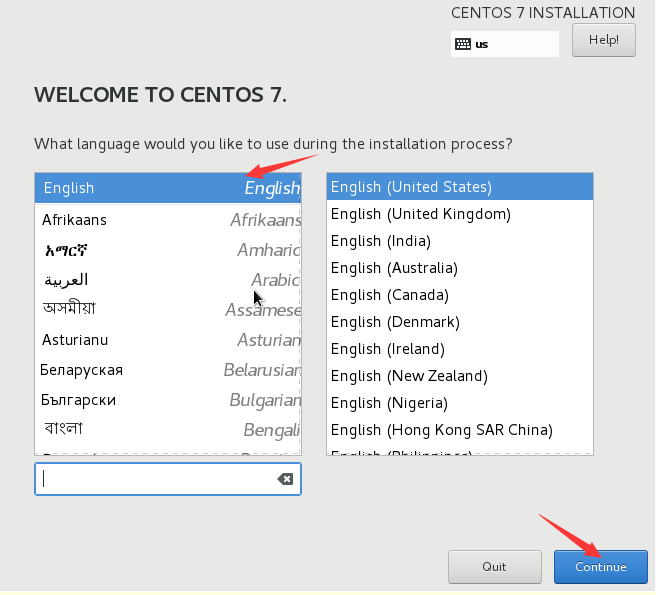Select English (New Zealand) locale
Screen dimensions: 656x595
(x=460, y=376)
